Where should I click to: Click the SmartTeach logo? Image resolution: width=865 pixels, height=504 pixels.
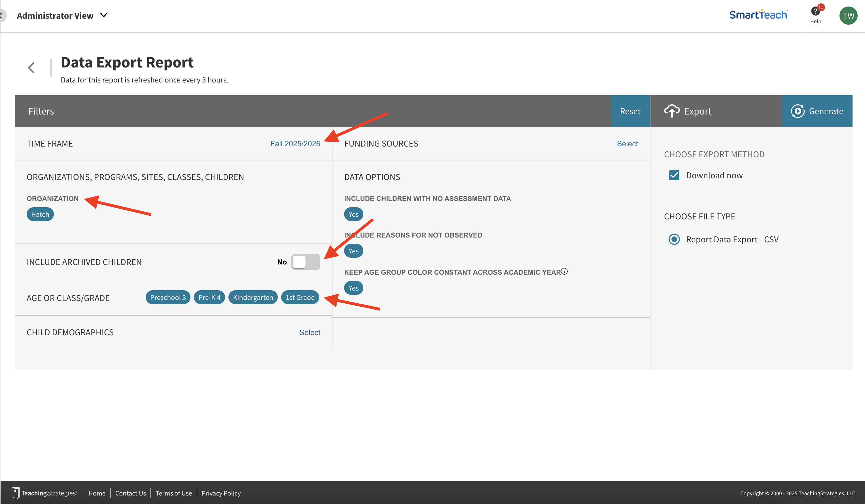click(x=759, y=15)
